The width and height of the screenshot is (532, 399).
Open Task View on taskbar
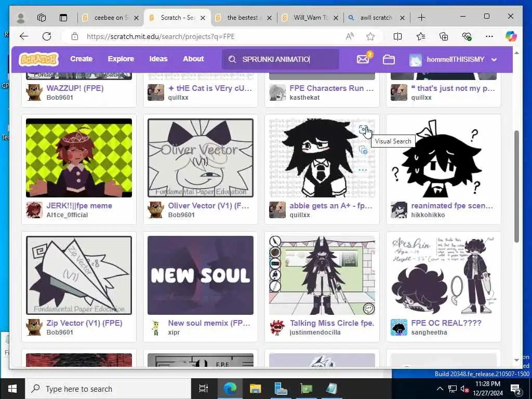203,389
